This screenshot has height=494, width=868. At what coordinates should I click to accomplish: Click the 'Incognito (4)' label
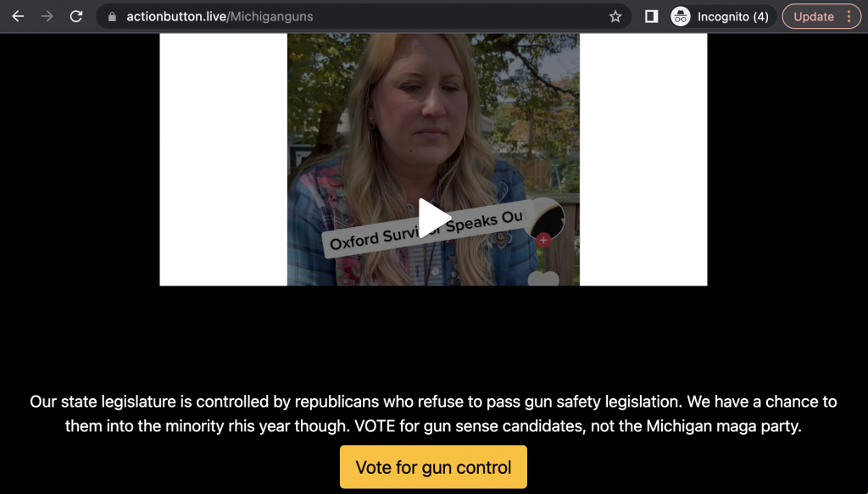click(733, 17)
